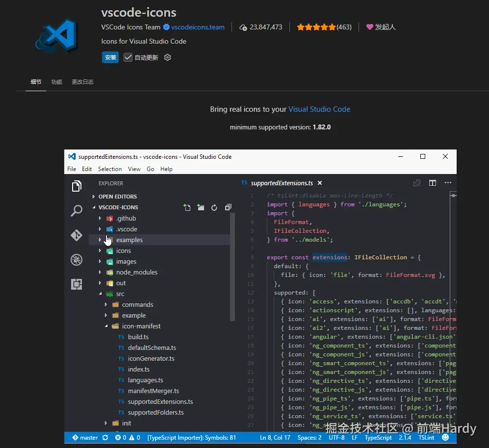This screenshot has height=448, width=489.
Task: Click the sponsor heart icon
Action: (369, 27)
